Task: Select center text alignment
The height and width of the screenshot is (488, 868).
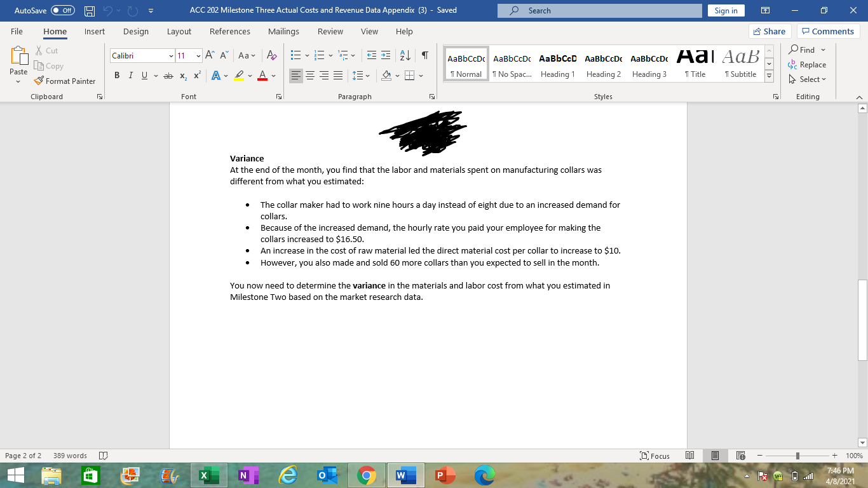Action: [310, 75]
